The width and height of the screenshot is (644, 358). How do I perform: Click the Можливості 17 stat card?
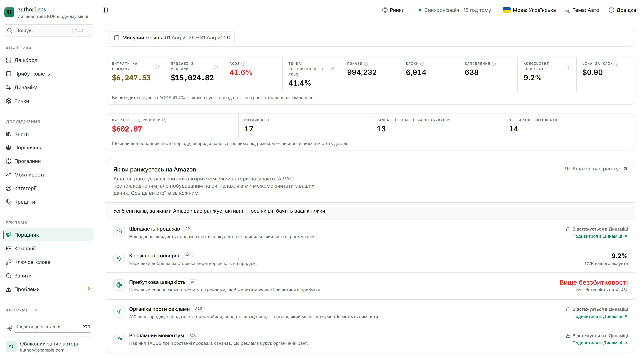304,125
